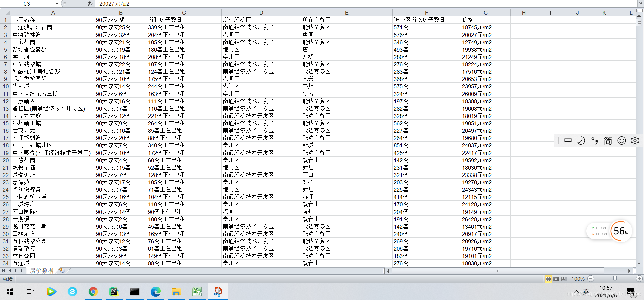
Task: Open Google Chrome from the taskbar
Action: (x=93, y=292)
